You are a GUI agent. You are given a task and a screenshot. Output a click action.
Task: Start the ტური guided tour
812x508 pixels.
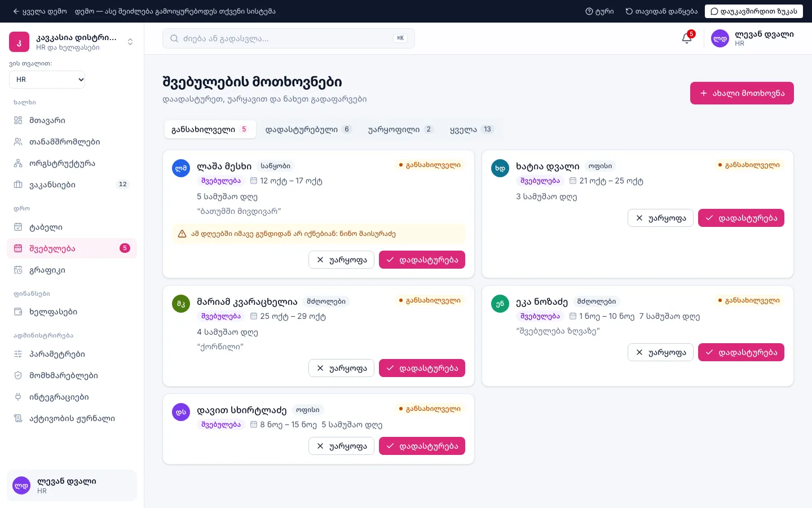(x=599, y=11)
